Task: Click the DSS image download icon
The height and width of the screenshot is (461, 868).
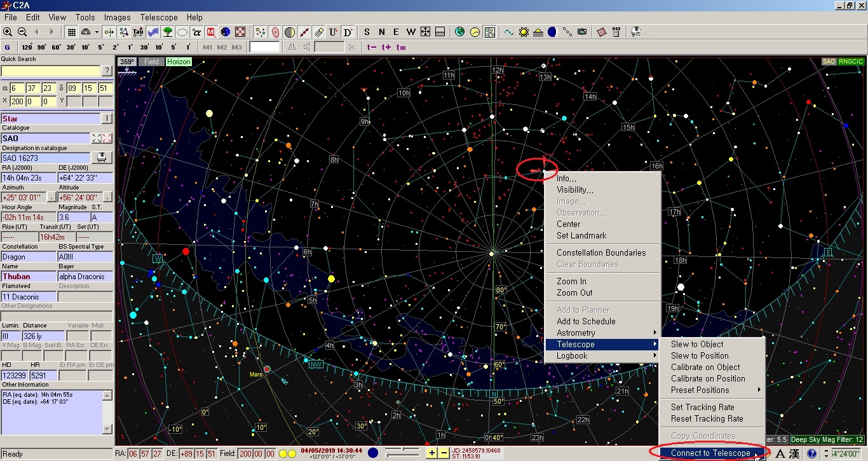Action: pos(617,32)
